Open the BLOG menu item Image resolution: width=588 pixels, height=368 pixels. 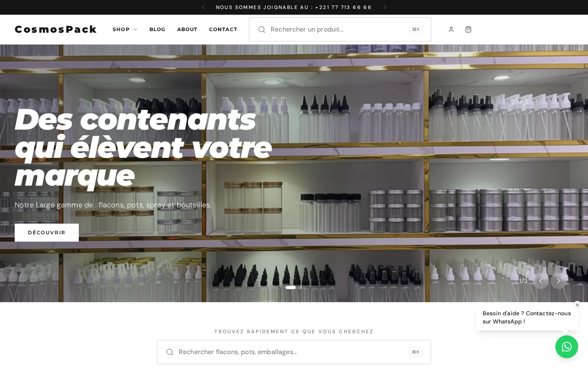pyautogui.click(x=157, y=29)
